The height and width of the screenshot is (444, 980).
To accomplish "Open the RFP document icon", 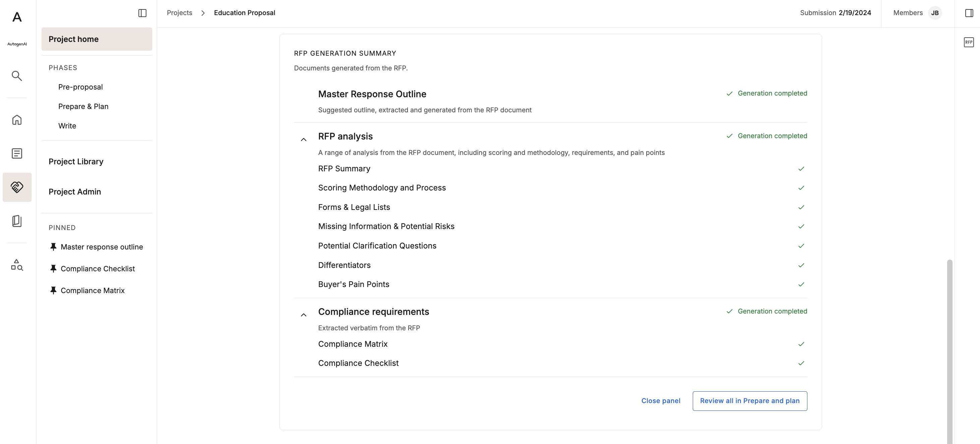I will 969,42.
